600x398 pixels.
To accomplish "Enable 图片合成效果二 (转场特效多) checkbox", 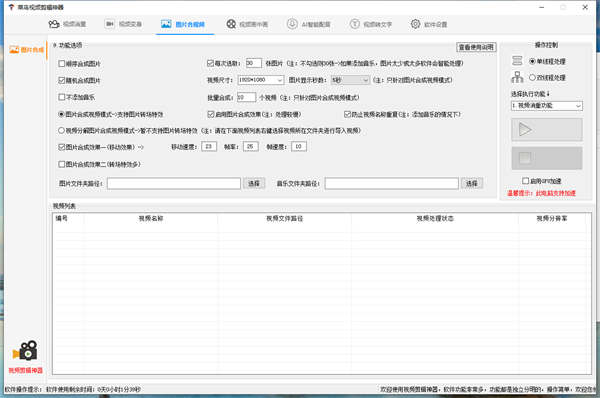I will click(62, 164).
